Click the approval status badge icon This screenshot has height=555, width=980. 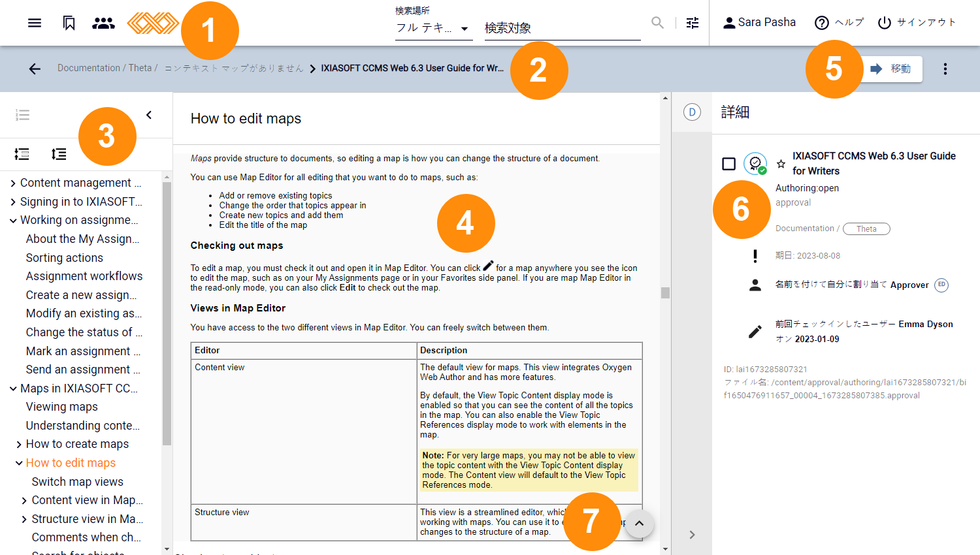tap(756, 164)
